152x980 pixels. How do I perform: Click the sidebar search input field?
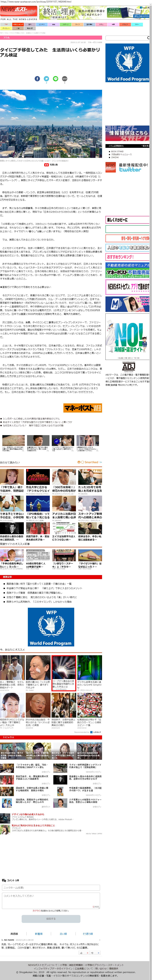pos(125,38)
